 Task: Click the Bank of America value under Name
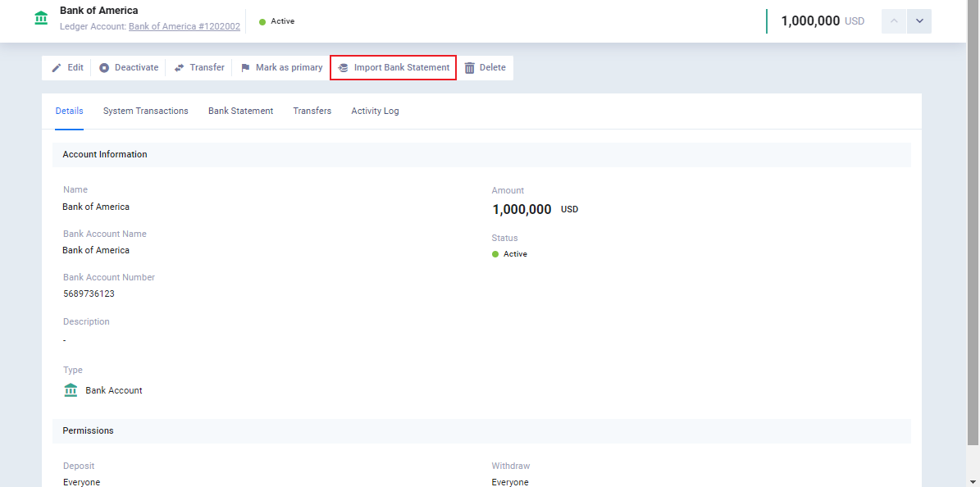click(96, 207)
